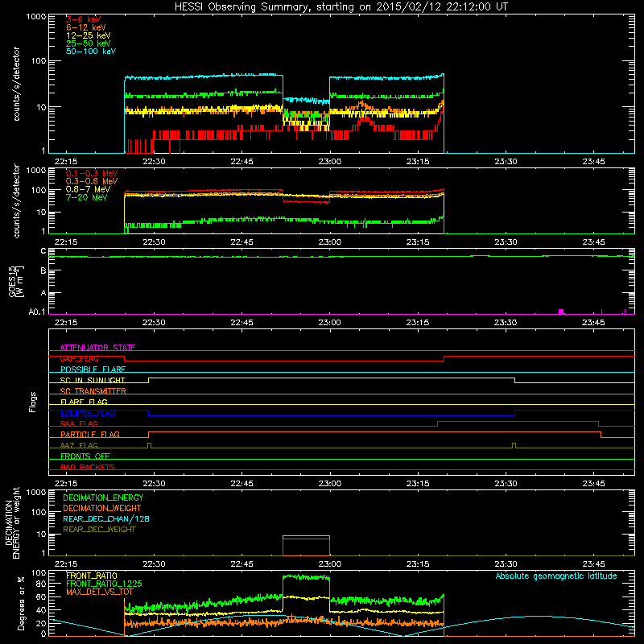This screenshot has width=644, height=644.
Task: Pick the "POSSIBLE_FLARE" flag label
Action: pos(93,369)
